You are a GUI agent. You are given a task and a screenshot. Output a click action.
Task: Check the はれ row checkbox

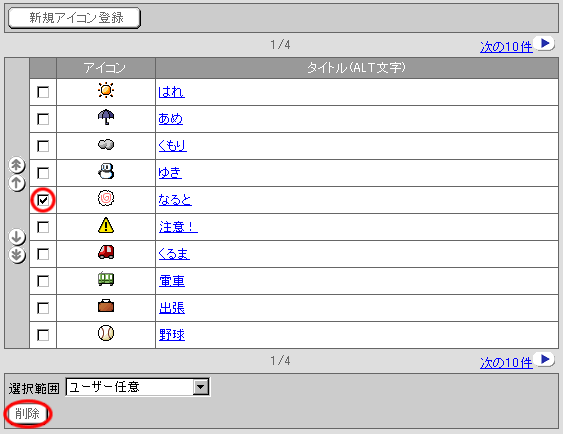coord(43,92)
